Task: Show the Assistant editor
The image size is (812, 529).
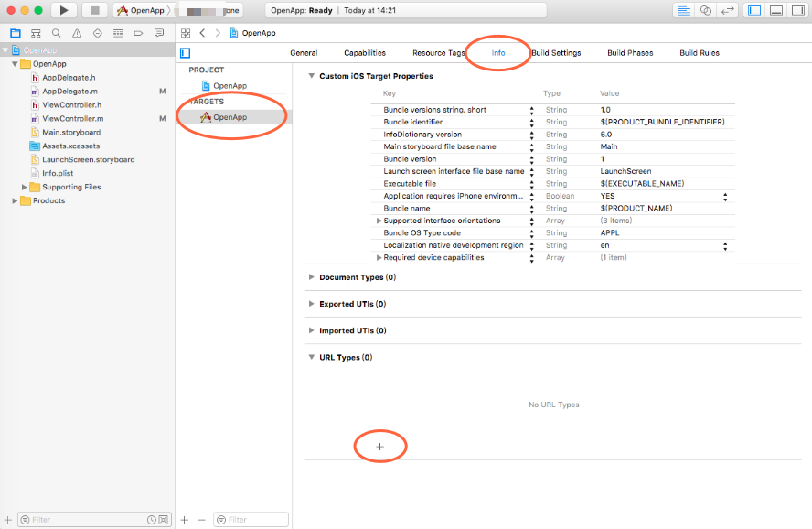Action: [705, 10]
